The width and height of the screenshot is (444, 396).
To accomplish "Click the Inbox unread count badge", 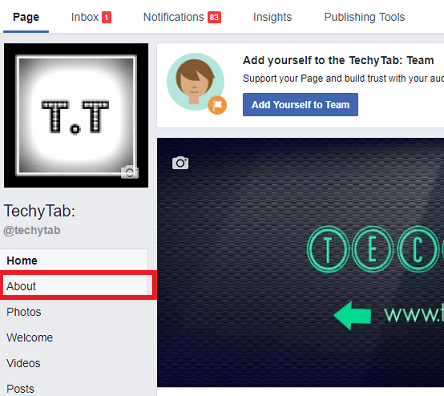I will point(107,17).
